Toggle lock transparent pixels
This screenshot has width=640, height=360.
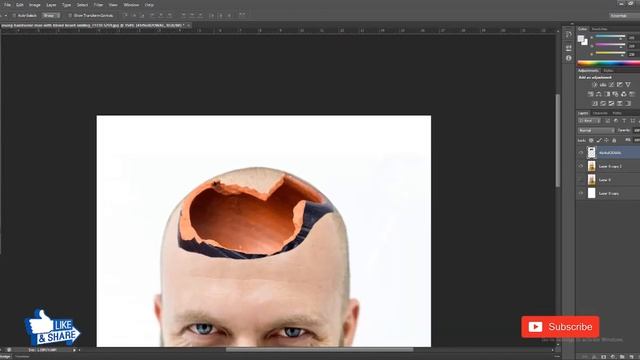(x=591, y=140)
